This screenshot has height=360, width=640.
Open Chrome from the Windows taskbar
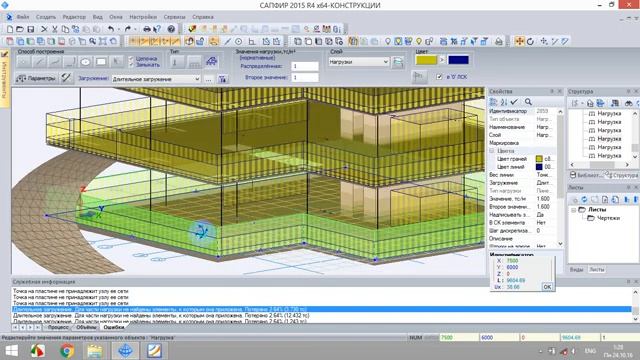click(67, 351)
